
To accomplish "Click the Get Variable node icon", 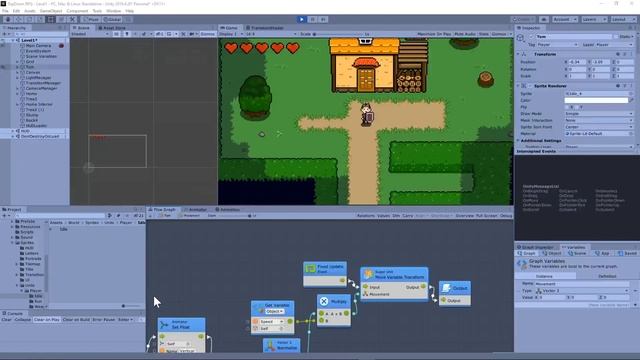I will pos(259,308).
